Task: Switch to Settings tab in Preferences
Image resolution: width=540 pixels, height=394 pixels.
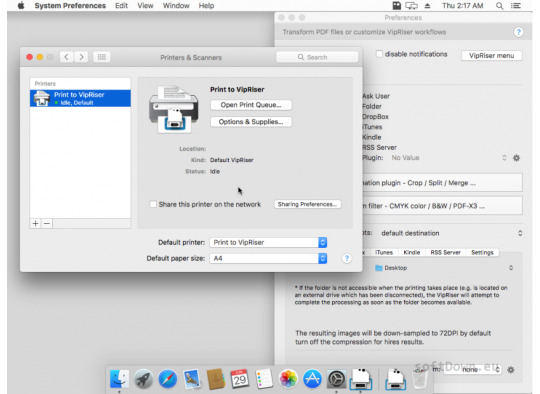Action: [482, 252]
